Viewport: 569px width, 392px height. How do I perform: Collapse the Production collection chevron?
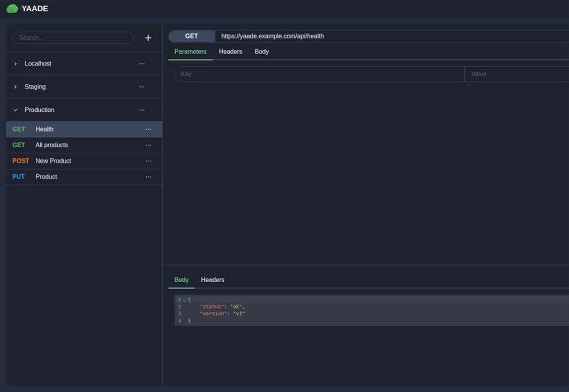(x=15, y=110)
